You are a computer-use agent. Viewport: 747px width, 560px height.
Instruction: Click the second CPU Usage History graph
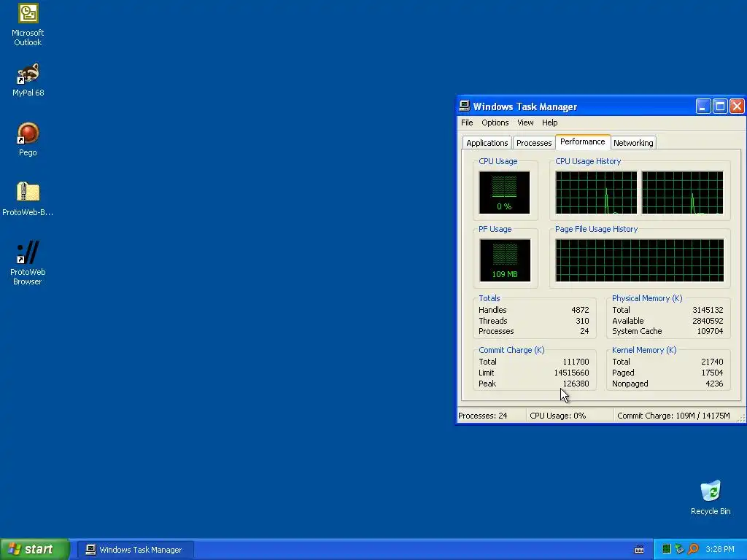point(682,192)
